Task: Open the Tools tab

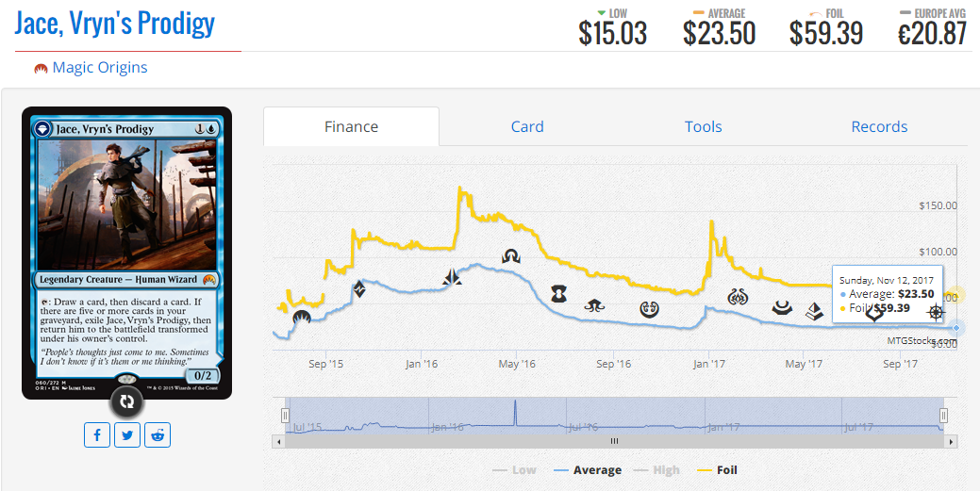Action: coord(703,127)
